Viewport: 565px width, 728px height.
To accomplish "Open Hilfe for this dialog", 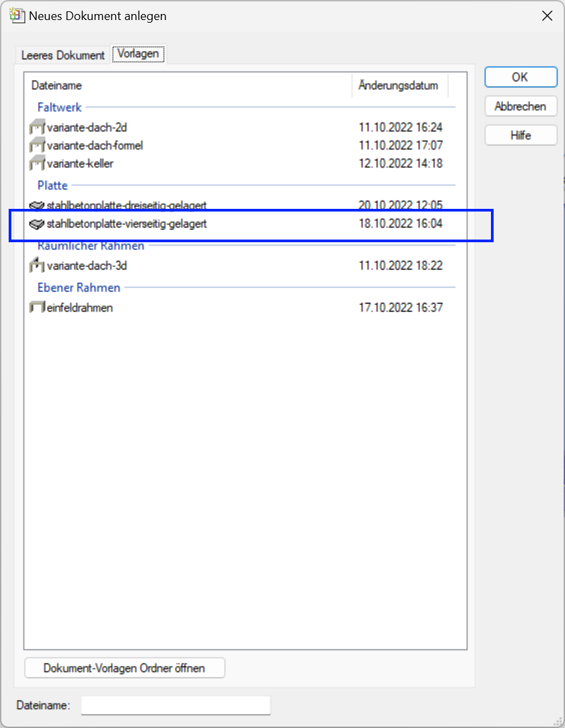I will click(x=520, y=135).
